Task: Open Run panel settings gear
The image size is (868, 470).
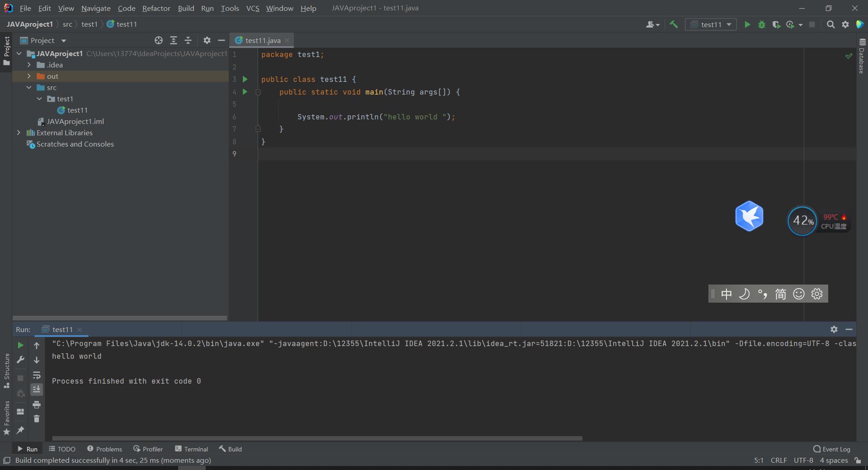Action: pyautogui.click(x=834, y=329)
